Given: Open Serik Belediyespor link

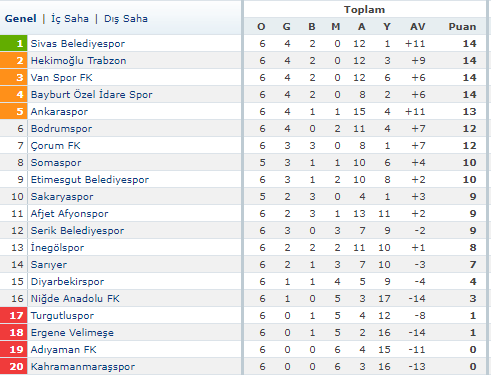Looking at the screenshot, I should 77,231.
